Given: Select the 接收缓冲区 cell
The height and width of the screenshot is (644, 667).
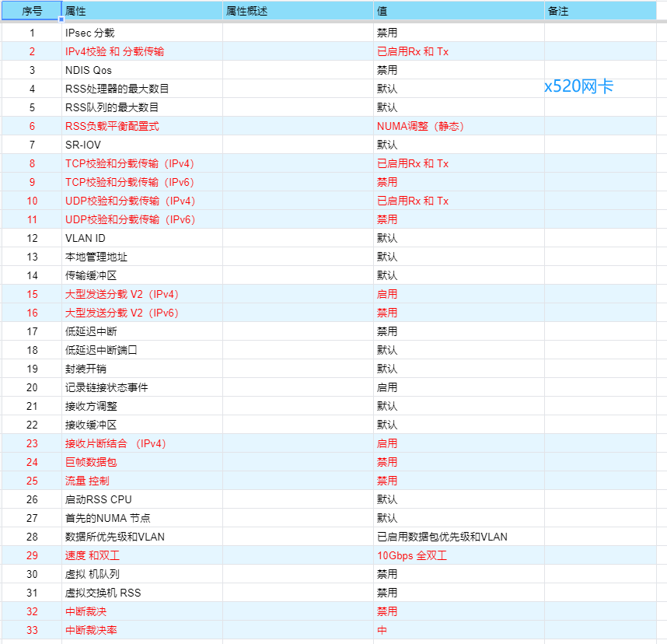Looking at the screenshot, I should (142, 425).
